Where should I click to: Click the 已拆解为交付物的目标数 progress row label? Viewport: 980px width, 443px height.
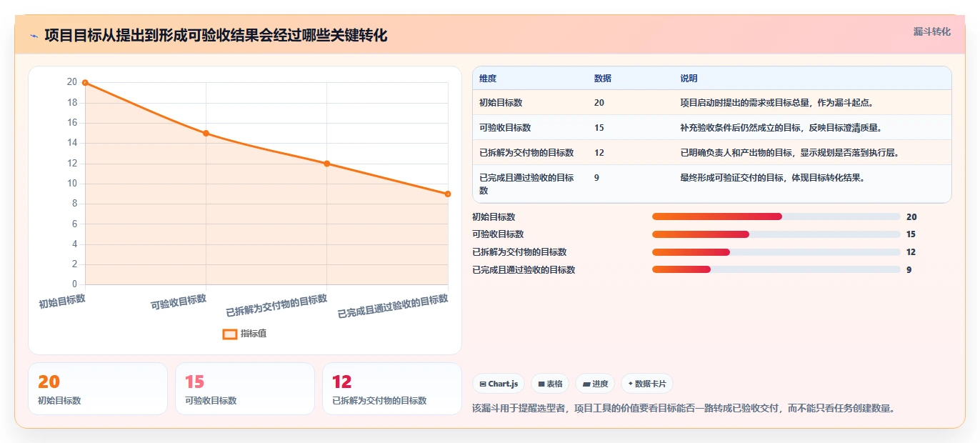(519, 252)
